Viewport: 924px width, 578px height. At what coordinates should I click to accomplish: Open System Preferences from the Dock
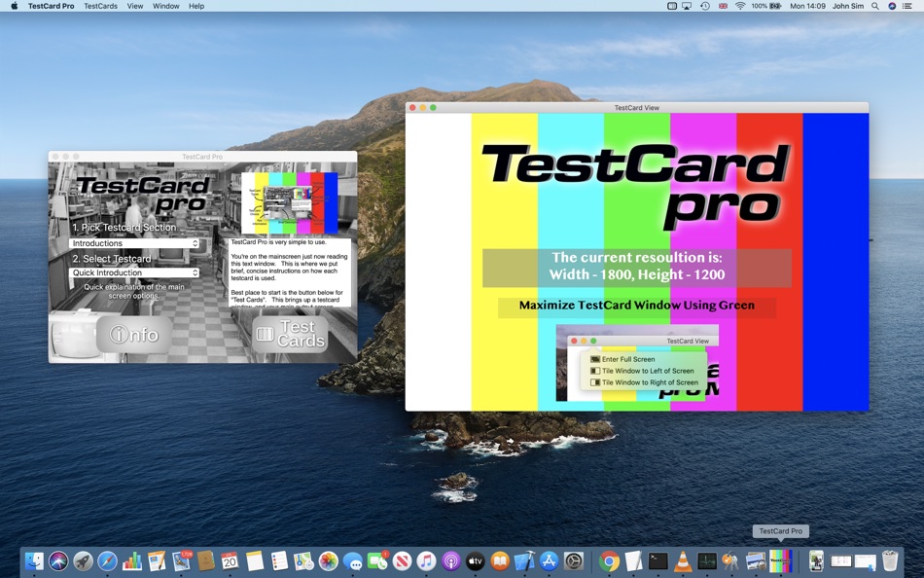(x=574, y=560)
